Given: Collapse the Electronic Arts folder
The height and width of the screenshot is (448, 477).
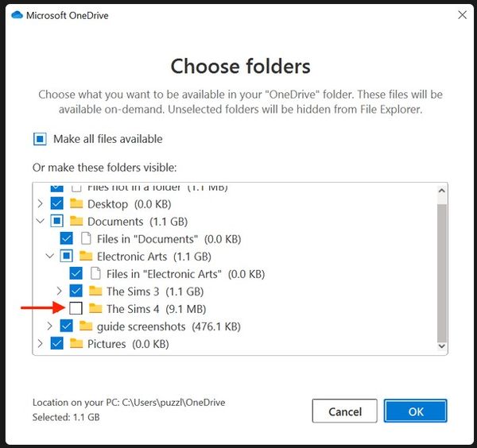Looking at the screenshot, I should 50,257.
